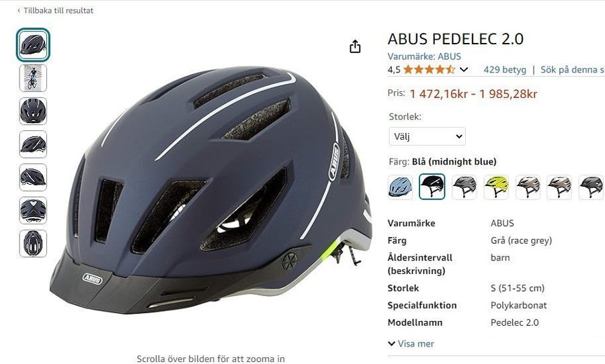Open the sixth thumbnail showing helmet rear
This screenshot has width=605, height=364.
pos(33,210)
